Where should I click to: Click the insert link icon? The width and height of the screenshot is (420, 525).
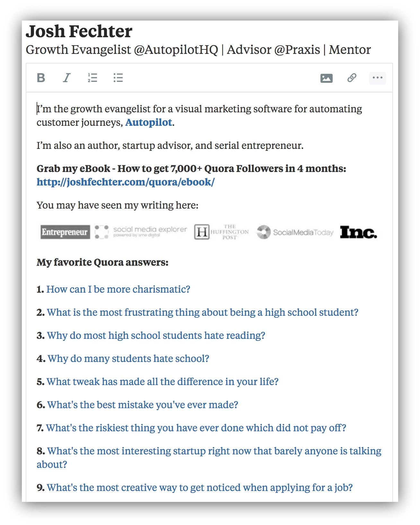point(352,78)
